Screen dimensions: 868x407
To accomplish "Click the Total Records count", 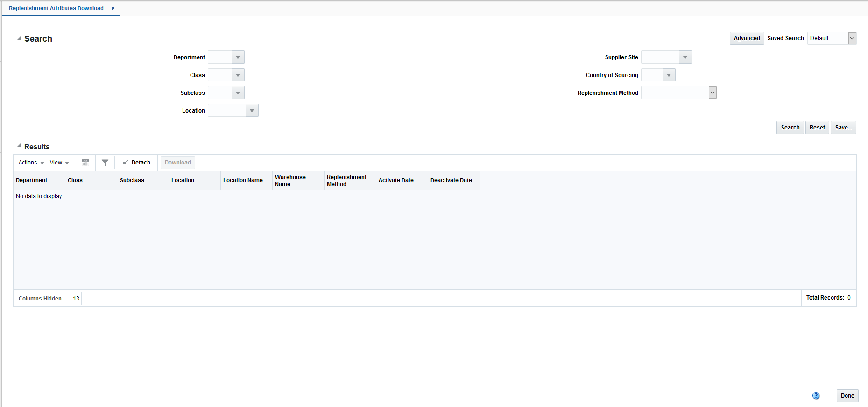I will [828, 298].
